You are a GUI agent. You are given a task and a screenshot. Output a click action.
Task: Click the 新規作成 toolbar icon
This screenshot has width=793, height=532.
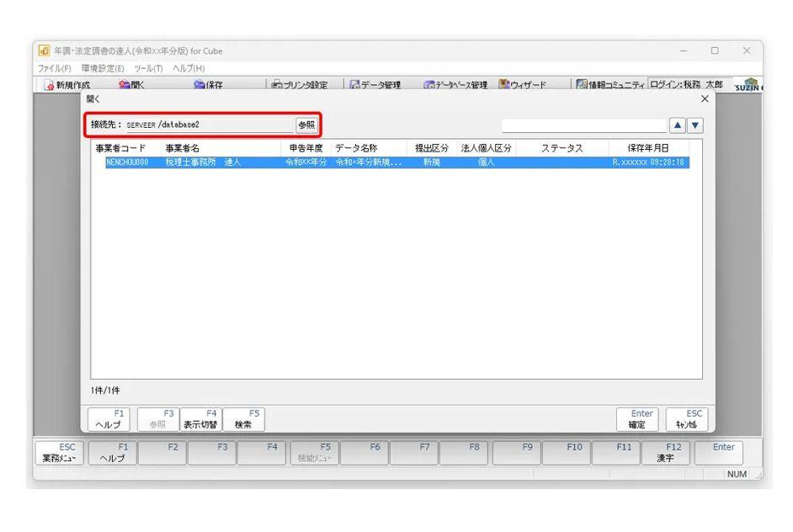click(x=67, y=85)
